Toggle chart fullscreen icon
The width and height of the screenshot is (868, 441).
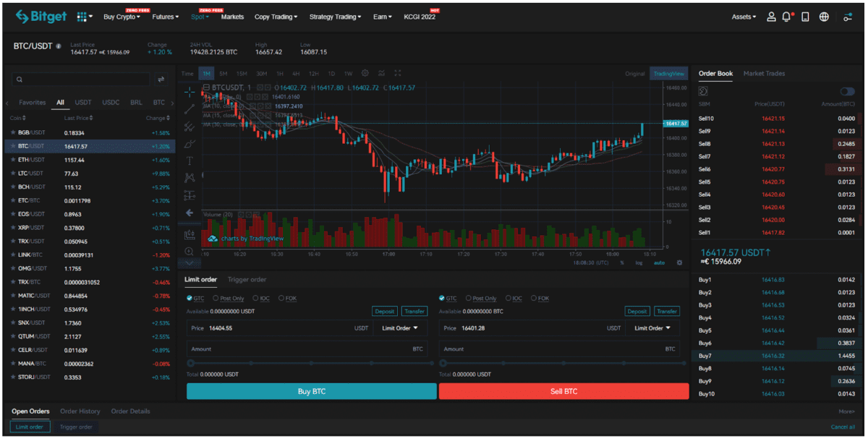tap(398, 73)
